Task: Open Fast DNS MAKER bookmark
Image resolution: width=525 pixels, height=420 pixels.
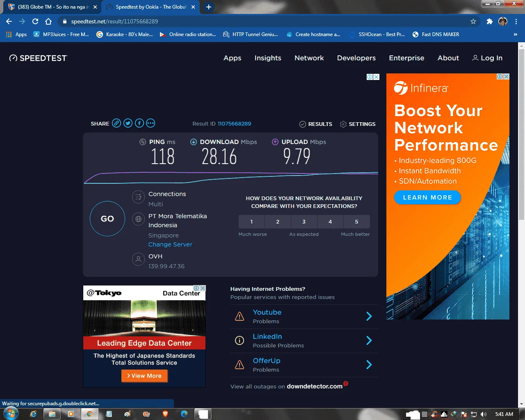Action: pyautogui.click(x=436, y=34)
